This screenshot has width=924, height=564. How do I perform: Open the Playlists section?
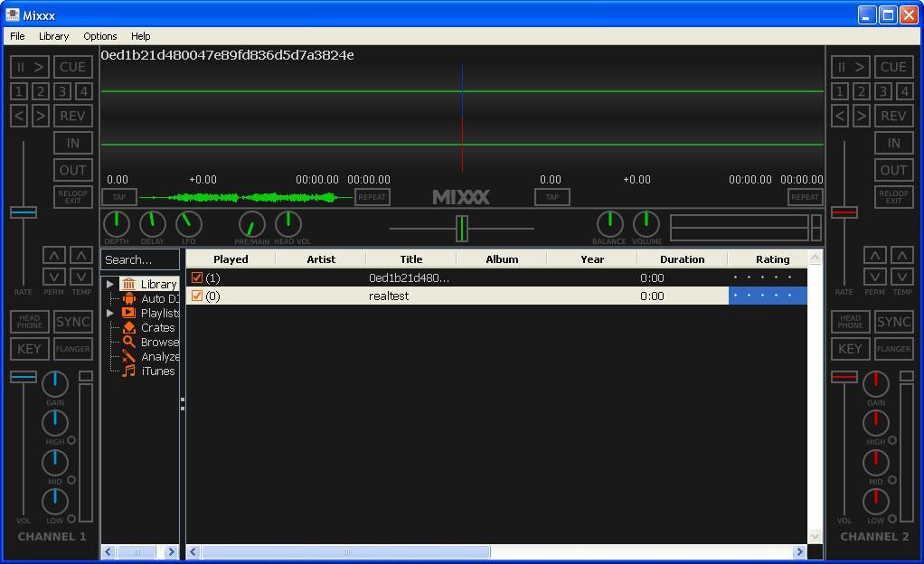pos(156,313)
